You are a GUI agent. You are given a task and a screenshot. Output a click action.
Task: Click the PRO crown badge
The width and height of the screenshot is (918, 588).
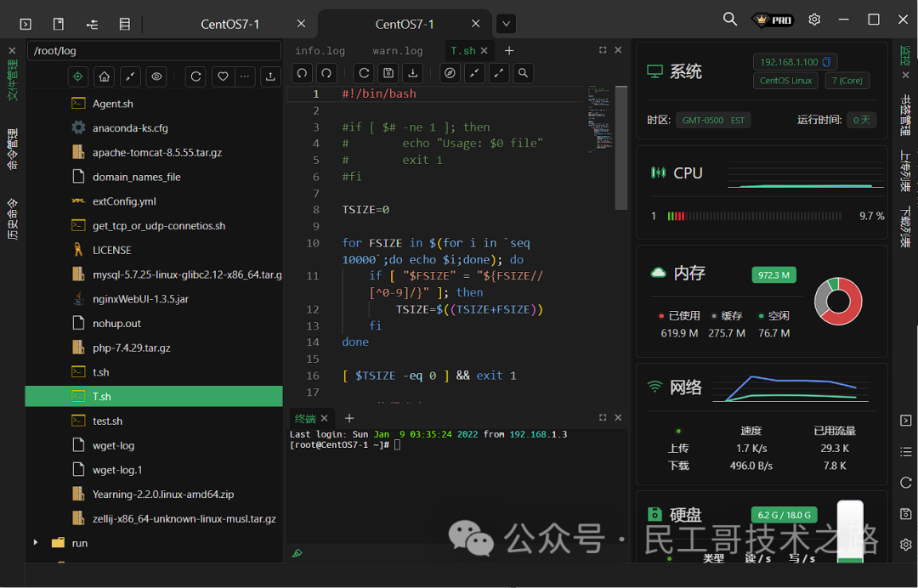(x=772, y=20)
